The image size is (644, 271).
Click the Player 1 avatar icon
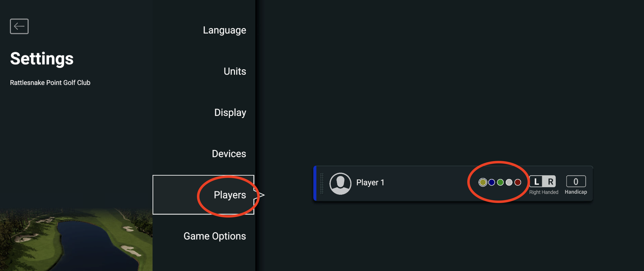tap(340, 184)
